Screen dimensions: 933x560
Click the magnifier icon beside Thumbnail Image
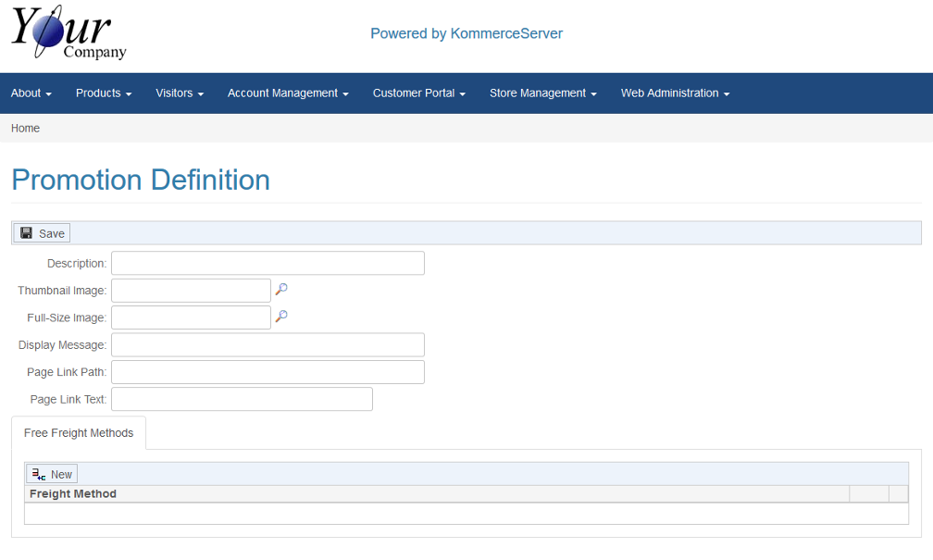pyautogui.click(x=281, y=290)
